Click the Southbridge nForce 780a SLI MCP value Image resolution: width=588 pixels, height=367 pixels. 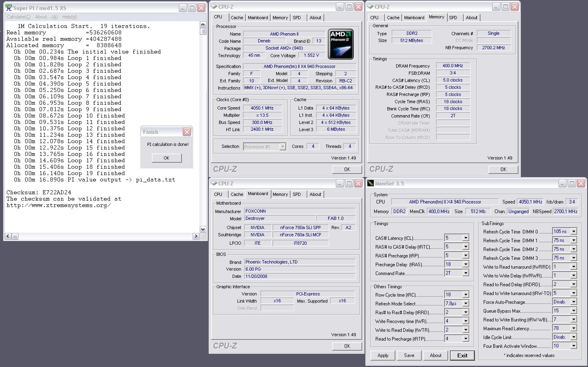point(301,235)
